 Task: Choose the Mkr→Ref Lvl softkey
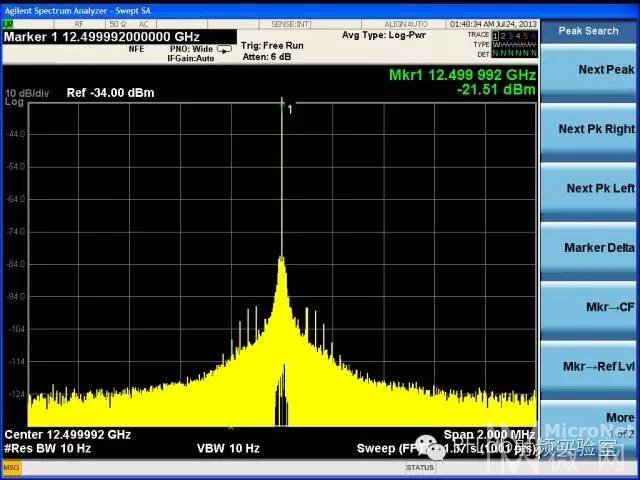[x=588, y=368]
